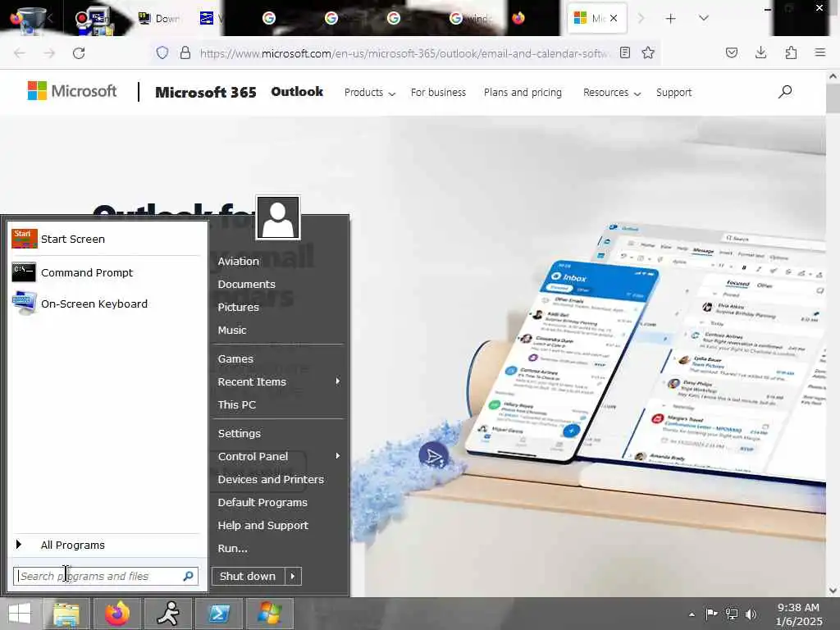Viewport: 840px width, 630px height.
Task: Open Devices and Printers
Action: [271, 479]
